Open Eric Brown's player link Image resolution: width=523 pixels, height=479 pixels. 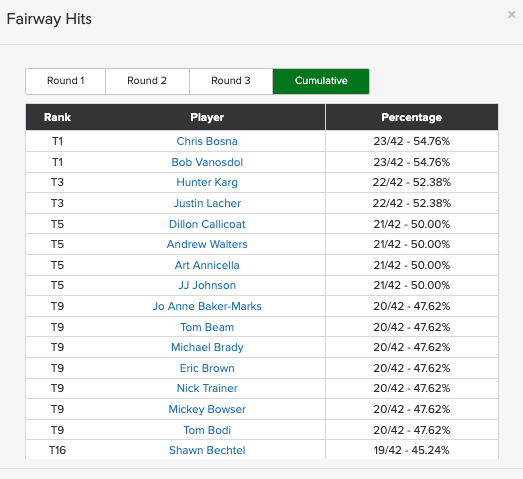click(207, 368)
